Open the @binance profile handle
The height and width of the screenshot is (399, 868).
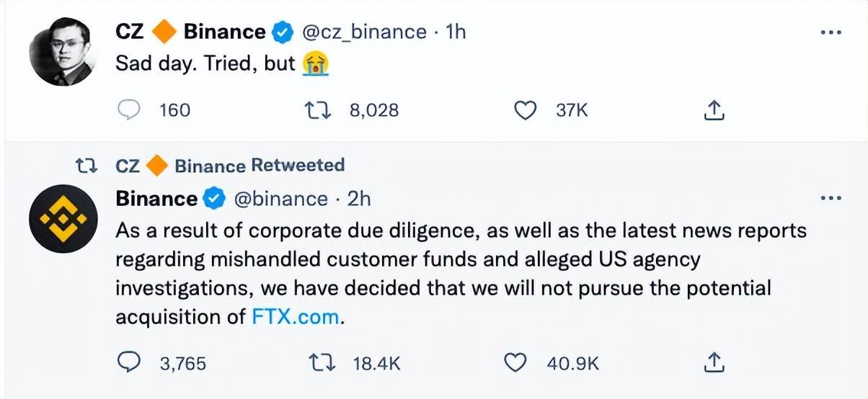coord(280,199)
